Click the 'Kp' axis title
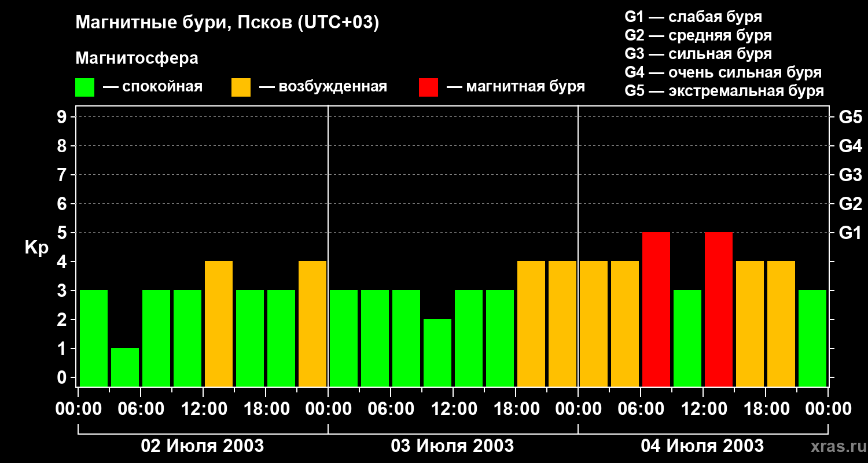Image resolution: width=868 pixels, height=463 pixels. pyautogui.click(x=36, y=248)
